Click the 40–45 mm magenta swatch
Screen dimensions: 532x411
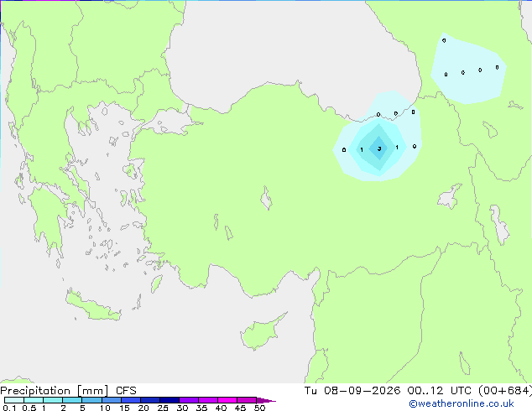(227, 400)
